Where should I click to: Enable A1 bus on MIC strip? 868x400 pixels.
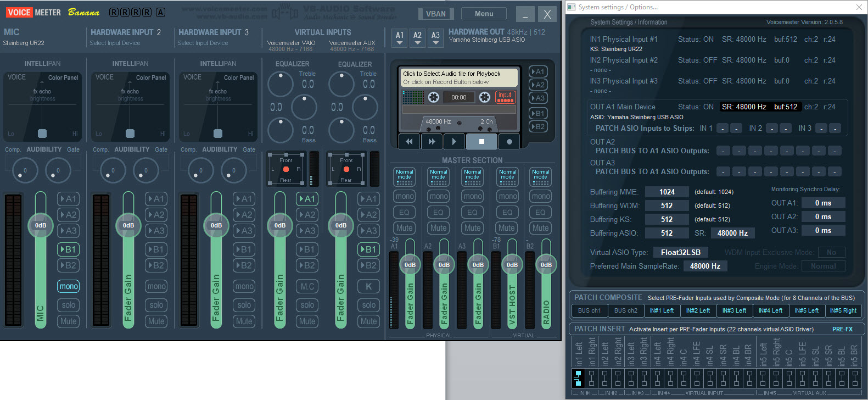pos(69,199)
